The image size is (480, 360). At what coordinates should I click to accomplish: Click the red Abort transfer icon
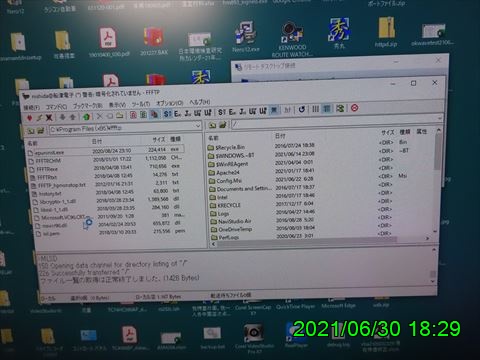coord(355,108)
